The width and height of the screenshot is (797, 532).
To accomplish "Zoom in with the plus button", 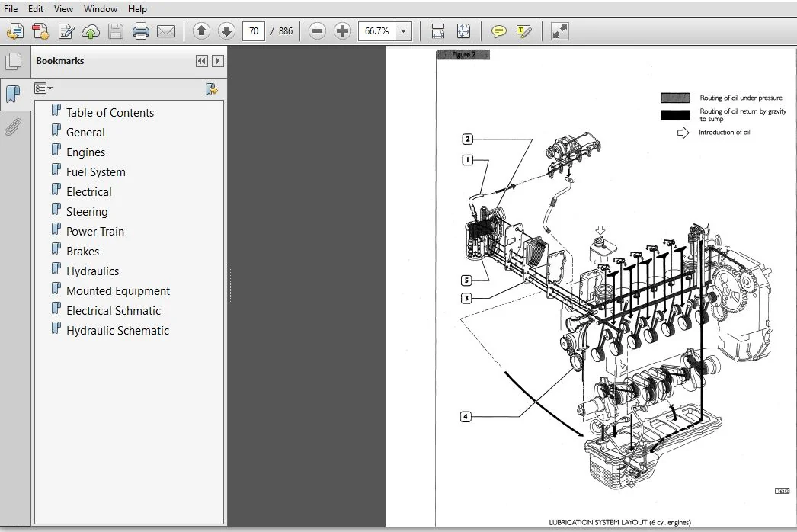I will [343, 31].
